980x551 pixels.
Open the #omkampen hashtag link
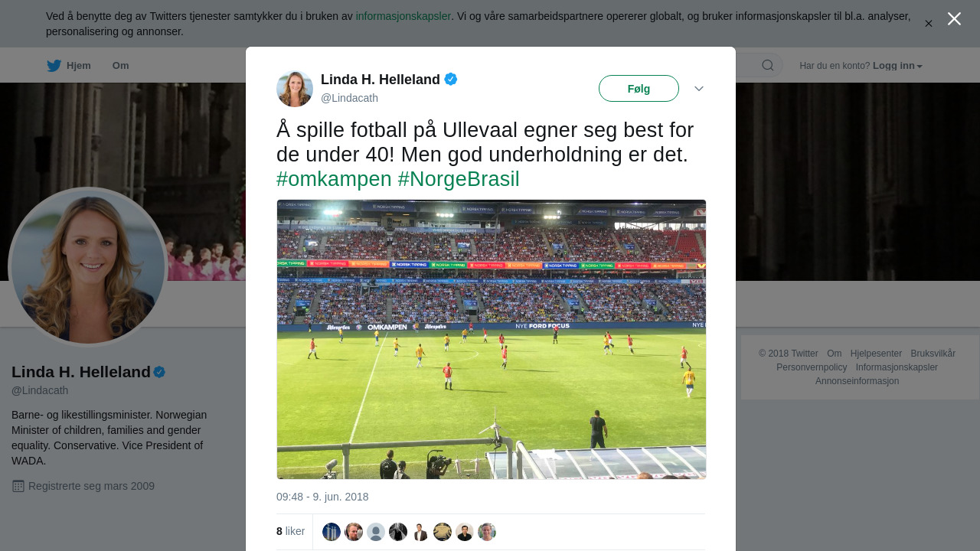point(334,179)
